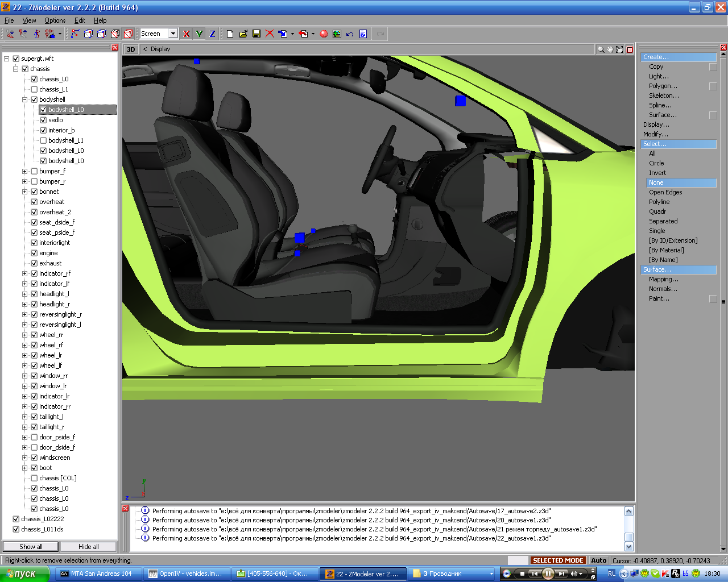
Task: Click the Hide all button
Action: [88, 546]
